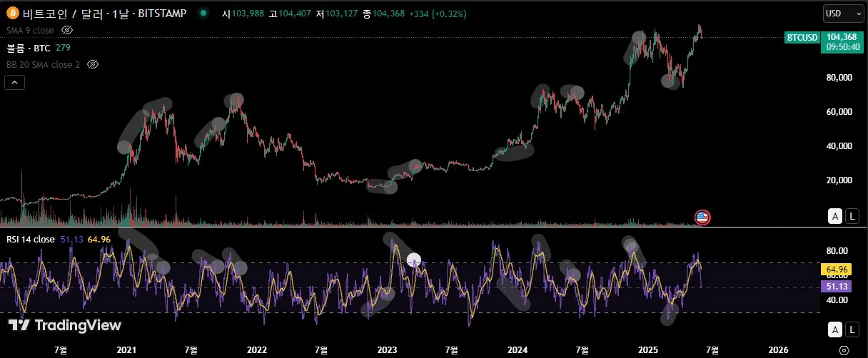Open the USD currency dropdown

(x=842, y=13)
